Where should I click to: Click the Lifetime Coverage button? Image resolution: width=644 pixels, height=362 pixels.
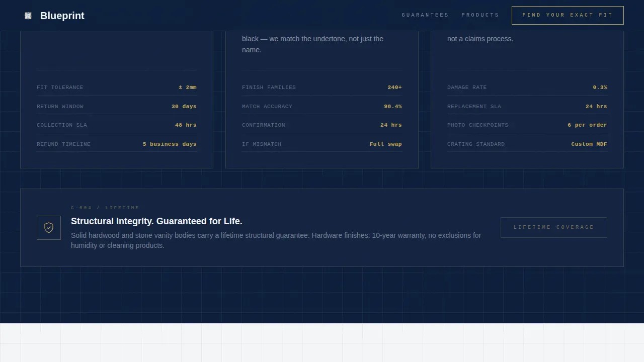554,227
